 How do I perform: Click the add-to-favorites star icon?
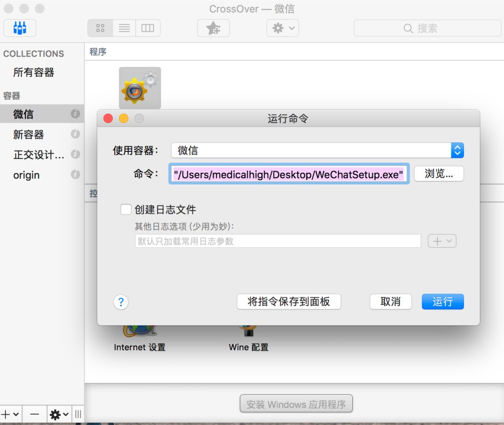213,28
